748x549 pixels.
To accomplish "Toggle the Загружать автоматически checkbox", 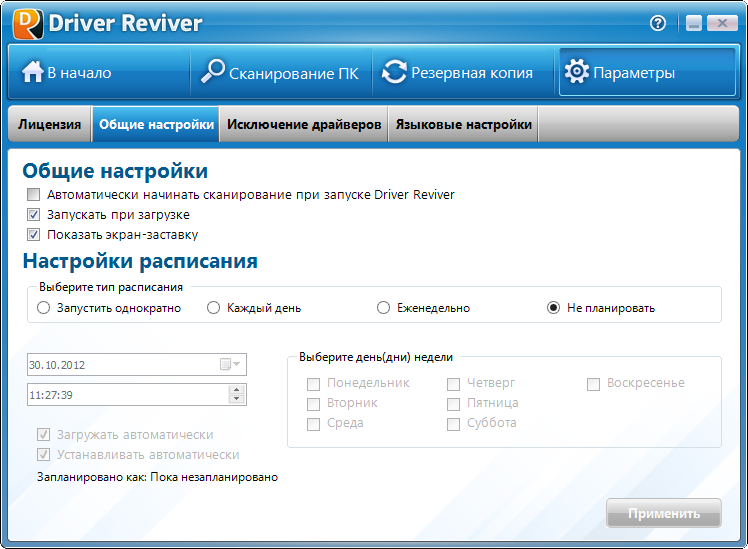I will click(43, 435).
